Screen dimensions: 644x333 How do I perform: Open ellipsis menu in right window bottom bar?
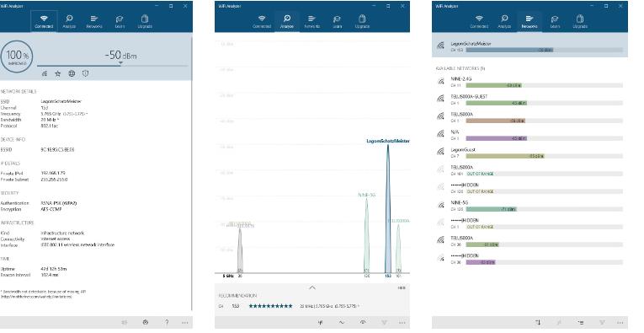coord(620,322)
